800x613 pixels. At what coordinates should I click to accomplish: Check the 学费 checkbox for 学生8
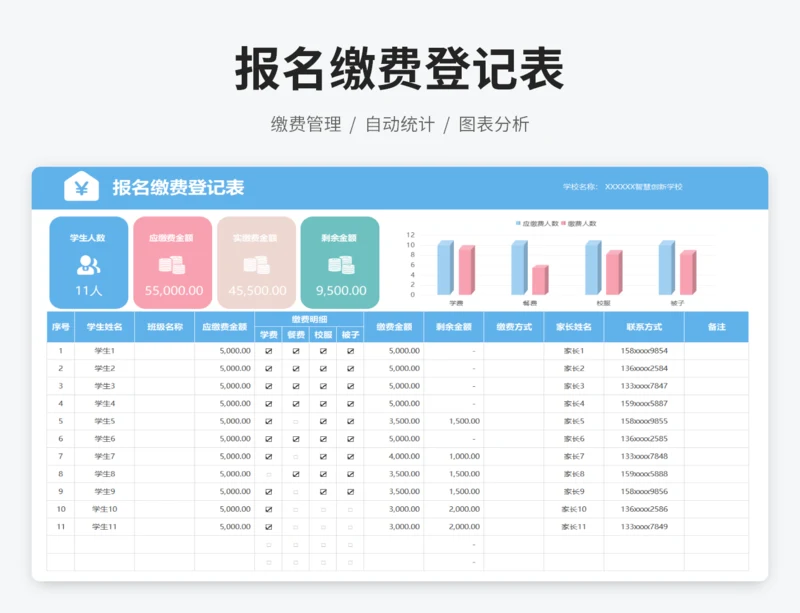point(268,474)
